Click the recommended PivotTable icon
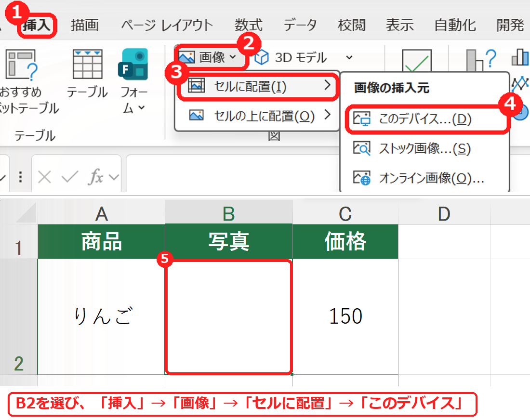The width and height of the screenshot is (530, 420). [x=21, y=65]
